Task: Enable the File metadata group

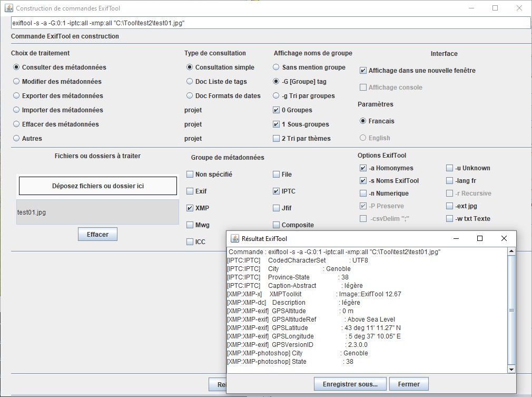Action: tap(276, 175)
